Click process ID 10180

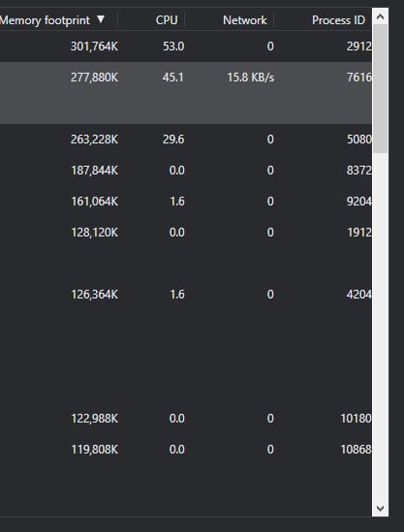[356, 419]
